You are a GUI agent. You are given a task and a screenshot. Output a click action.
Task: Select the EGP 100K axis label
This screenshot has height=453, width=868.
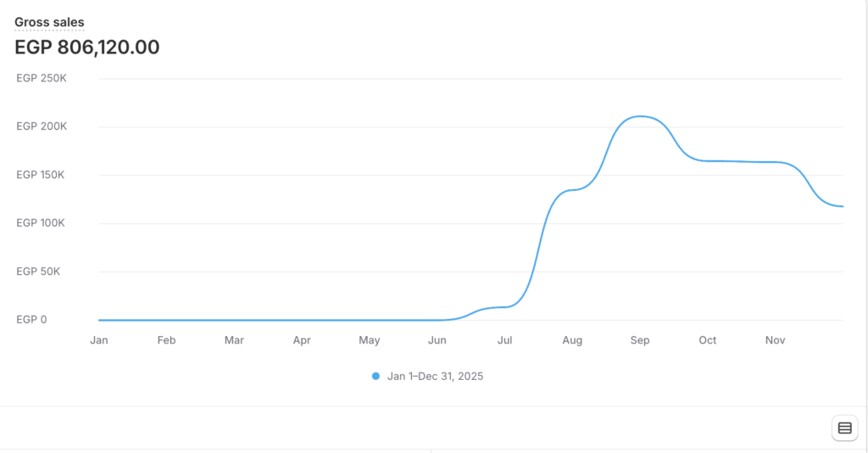(x=42, y=223)
